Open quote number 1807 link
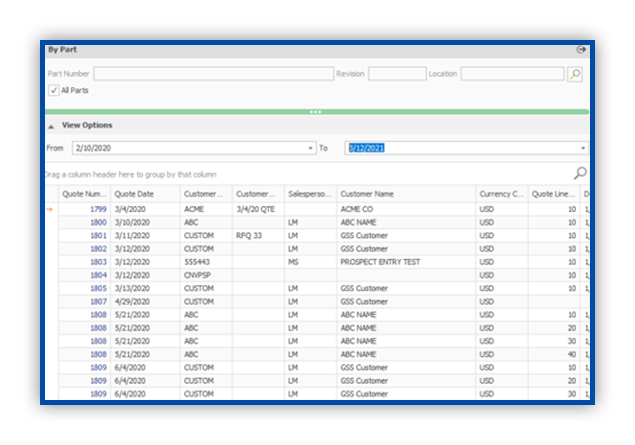635x445 pixels. click(x=98, y=302)
